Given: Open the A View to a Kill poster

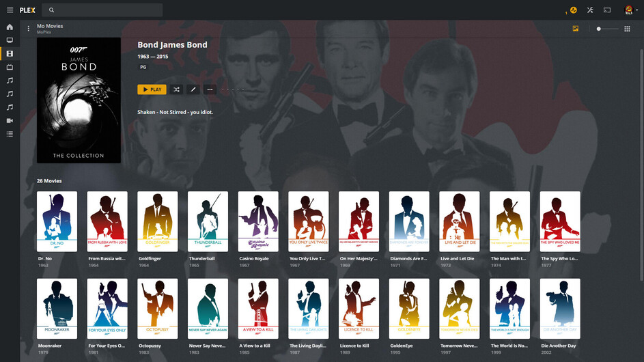Looking at the screenshot, I should coord(258,309).
